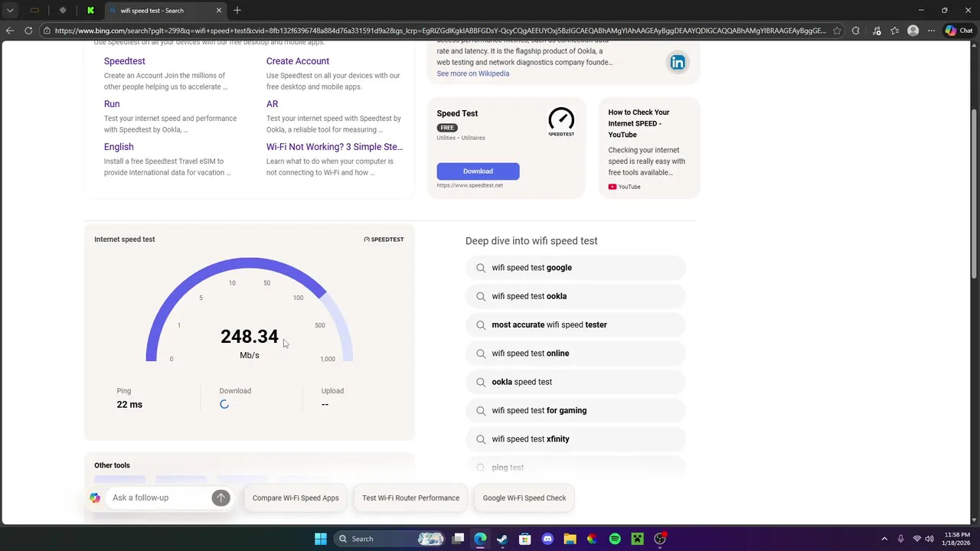
Task: Open File Explorer from the taskbar
Action: [570, 539]
